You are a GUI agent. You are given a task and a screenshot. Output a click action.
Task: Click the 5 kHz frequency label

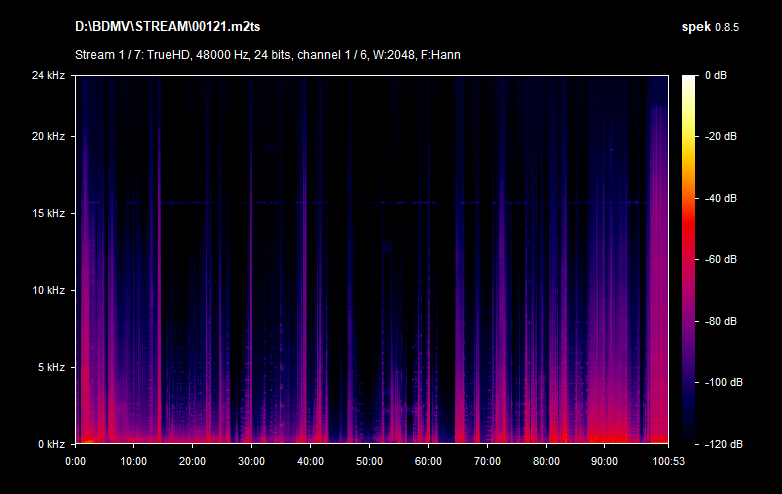point(50,367)
